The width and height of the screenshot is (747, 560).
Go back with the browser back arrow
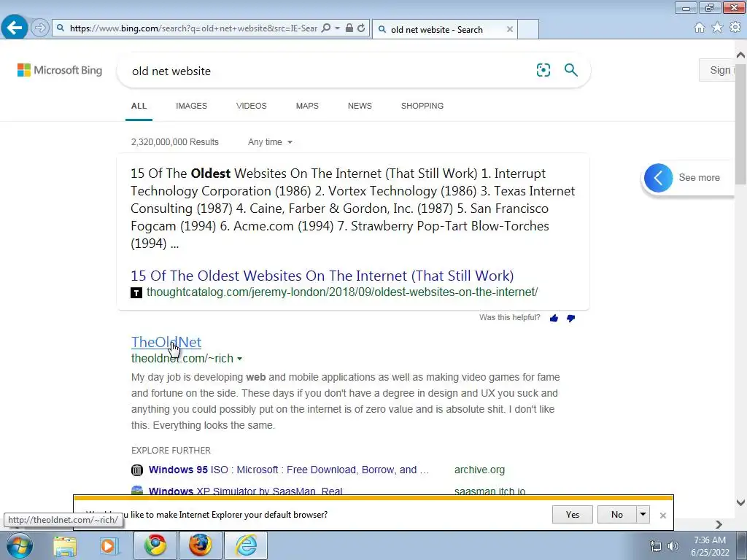[x=15, y=28]
